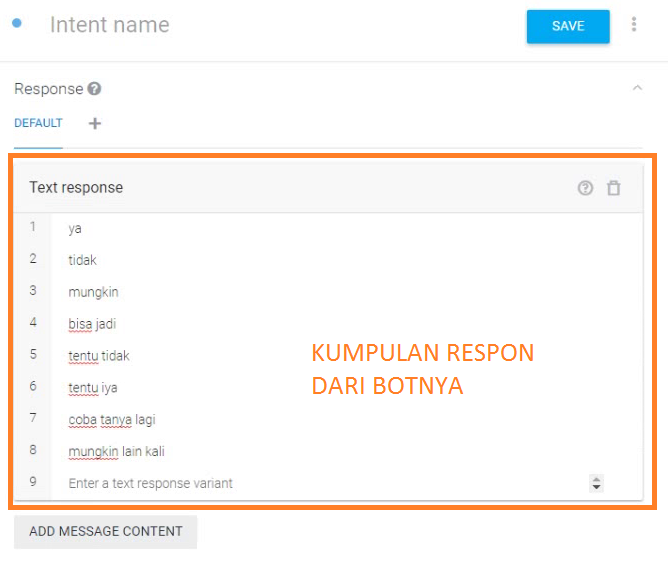Select the DEFAULT response tab
Image resolution: width=668 pixels, height=563 pixels.
(x=38, y=123)
